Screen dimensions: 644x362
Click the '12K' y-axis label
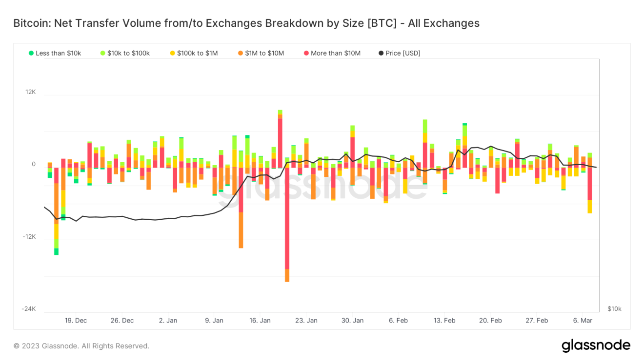click(x=30, y=92)
